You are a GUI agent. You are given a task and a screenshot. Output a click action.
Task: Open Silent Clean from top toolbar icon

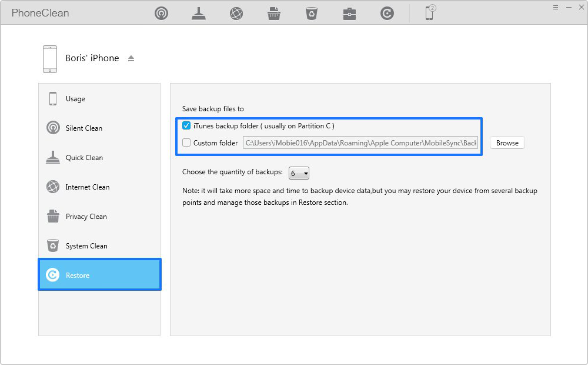tap(161, 14)
